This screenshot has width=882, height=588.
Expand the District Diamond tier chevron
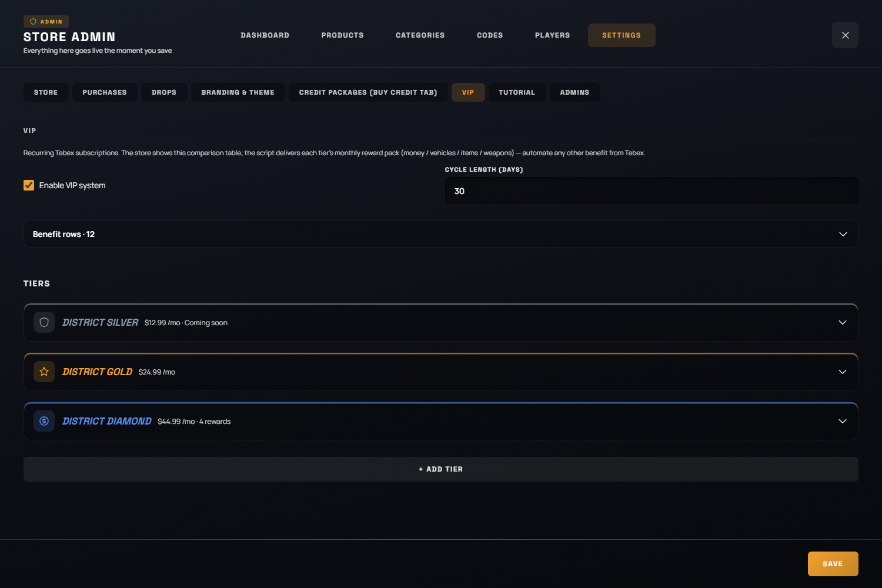[x=843, y=421]
